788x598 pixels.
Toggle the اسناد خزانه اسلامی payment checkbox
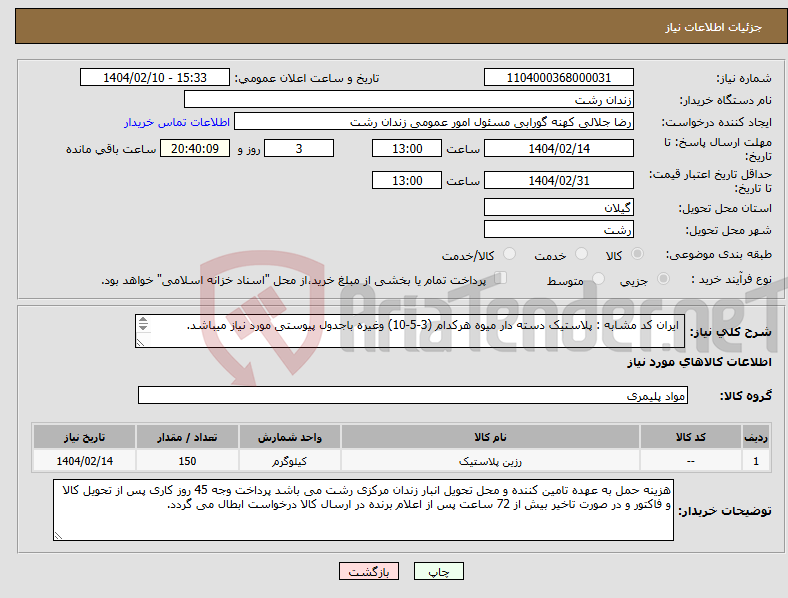[x=501, y=278]
